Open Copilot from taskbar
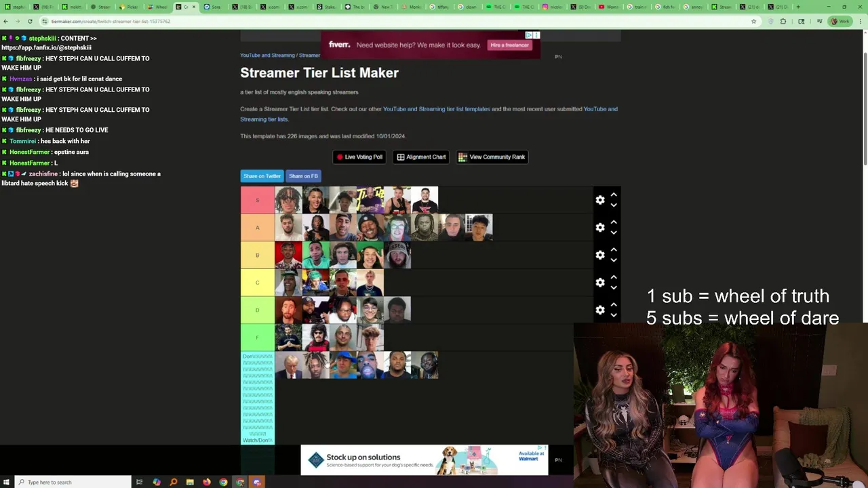The height and width of the screenshot is (488, 868). click(x=157, y=482)
